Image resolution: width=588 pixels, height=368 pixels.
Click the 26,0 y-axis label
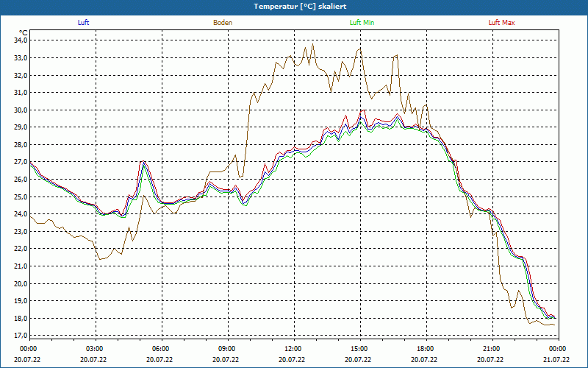point(21,180)
